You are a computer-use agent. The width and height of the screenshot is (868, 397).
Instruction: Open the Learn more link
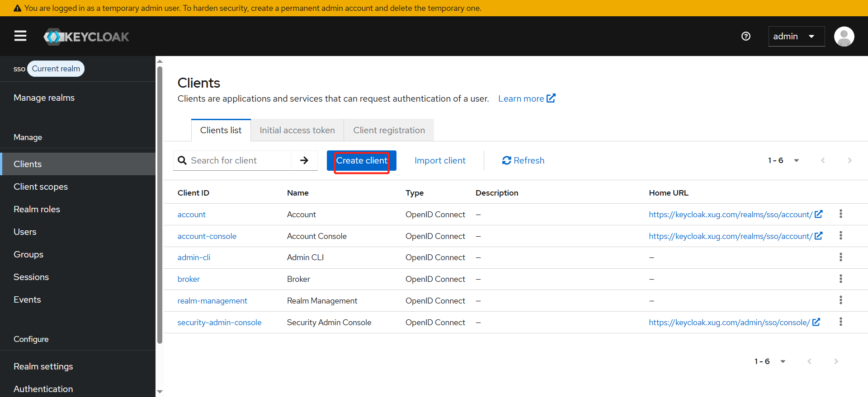(527, 98)
